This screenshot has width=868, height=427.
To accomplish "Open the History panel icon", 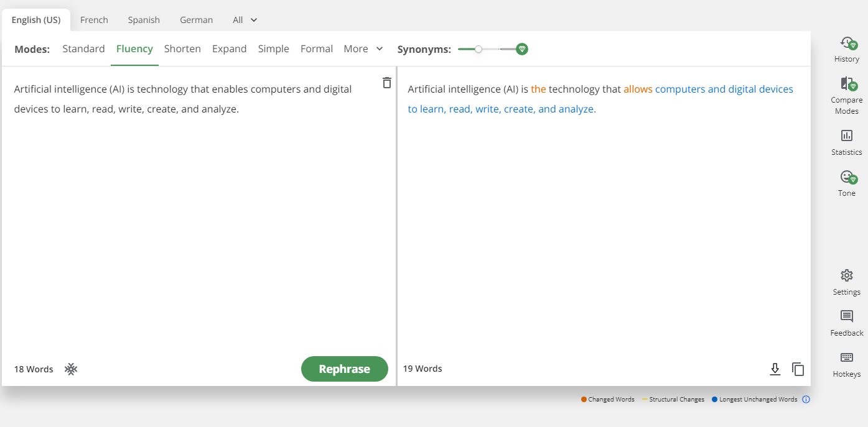I will click(x=847, y=44).
